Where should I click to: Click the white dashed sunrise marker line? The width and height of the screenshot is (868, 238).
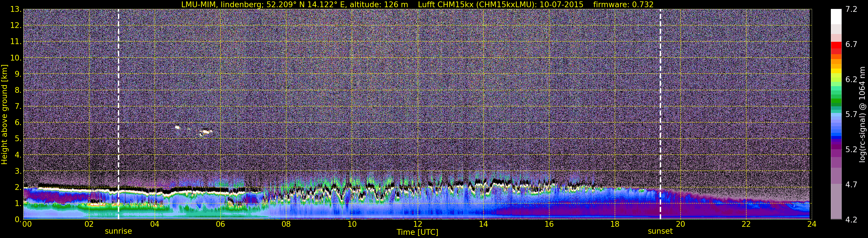tap(118, 114)
